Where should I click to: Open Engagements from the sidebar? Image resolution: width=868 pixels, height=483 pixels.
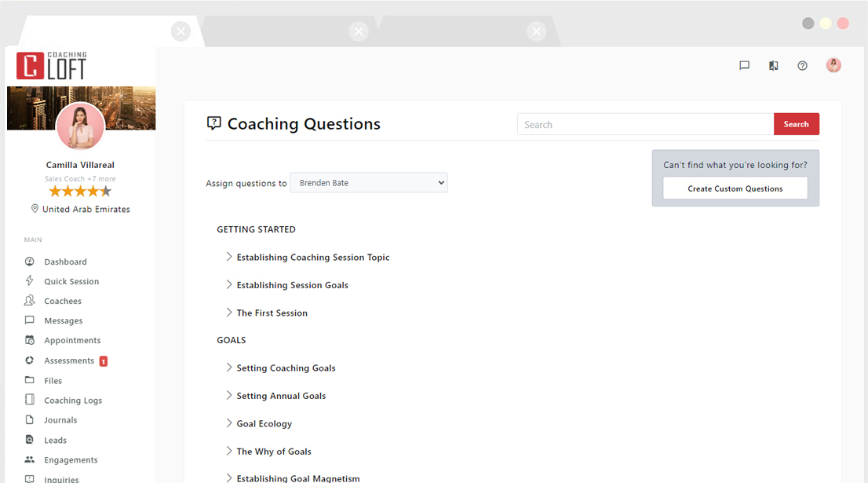coord(71,460)
